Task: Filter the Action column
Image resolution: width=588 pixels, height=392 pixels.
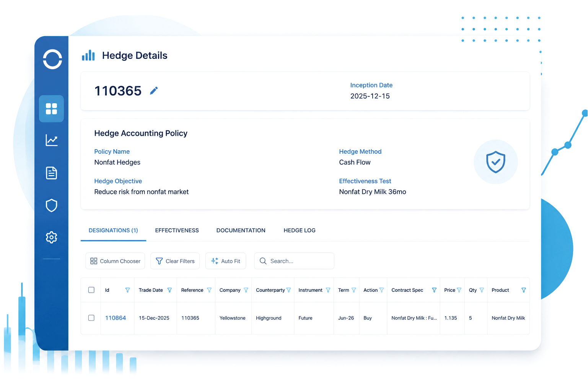Action: [x=381, y=290]
